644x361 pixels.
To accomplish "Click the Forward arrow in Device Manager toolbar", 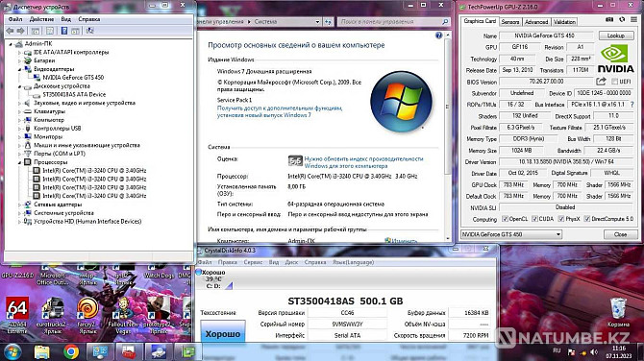I will [20, 31].
